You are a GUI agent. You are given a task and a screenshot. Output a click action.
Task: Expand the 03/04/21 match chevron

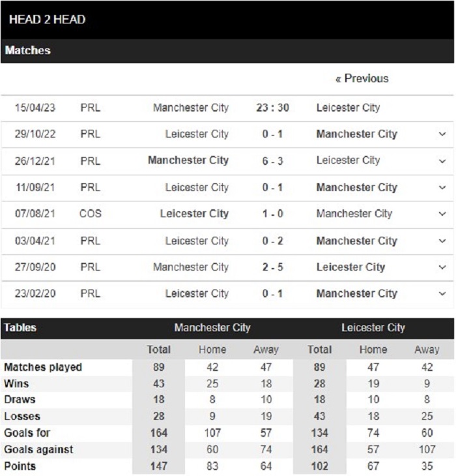point(443,241)
